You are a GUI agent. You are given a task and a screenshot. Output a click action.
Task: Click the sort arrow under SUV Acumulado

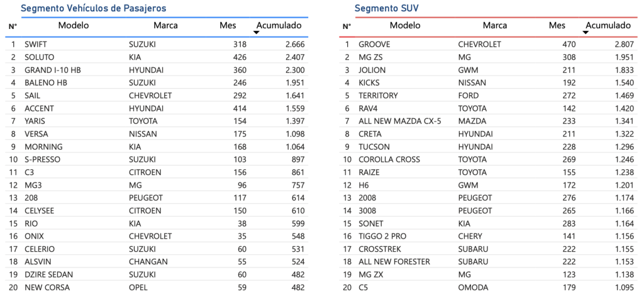point(586,32)
